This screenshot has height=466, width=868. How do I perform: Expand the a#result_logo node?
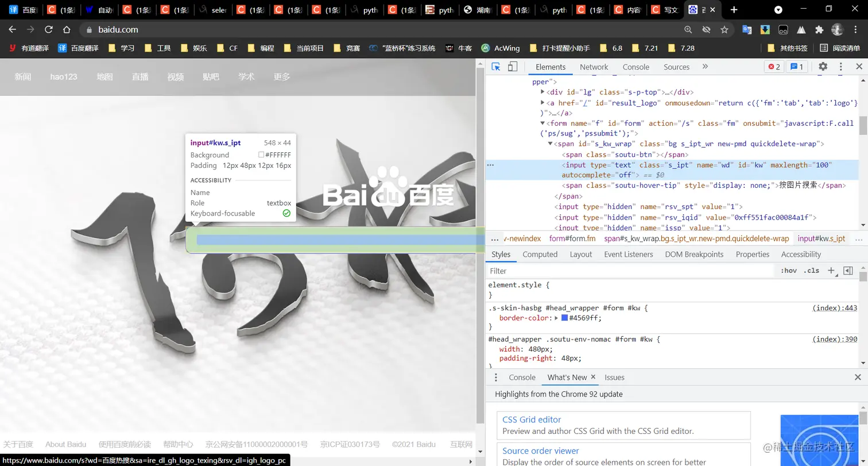(x=543, y=102)
